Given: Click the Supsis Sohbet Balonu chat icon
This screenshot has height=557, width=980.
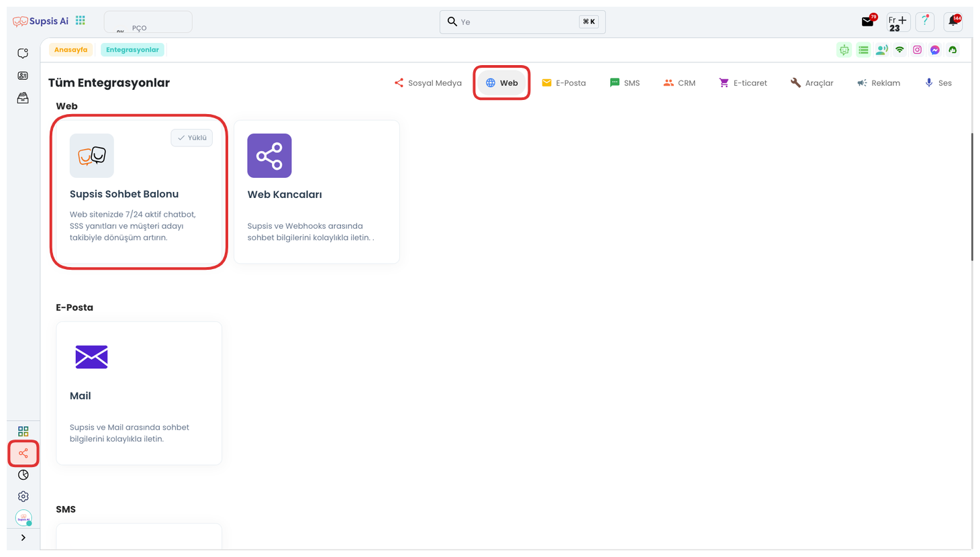Looking at the screenshot, I should (92, 156).
